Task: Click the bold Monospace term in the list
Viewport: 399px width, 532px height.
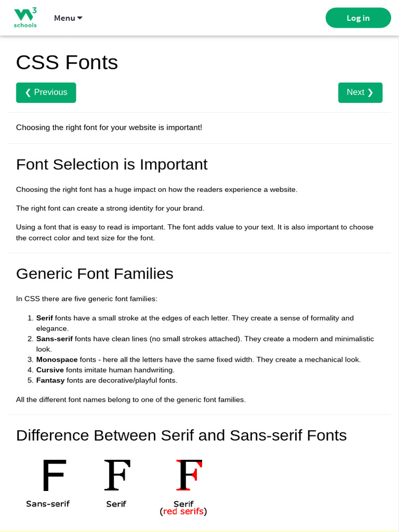Action: (x=57, y=360)
